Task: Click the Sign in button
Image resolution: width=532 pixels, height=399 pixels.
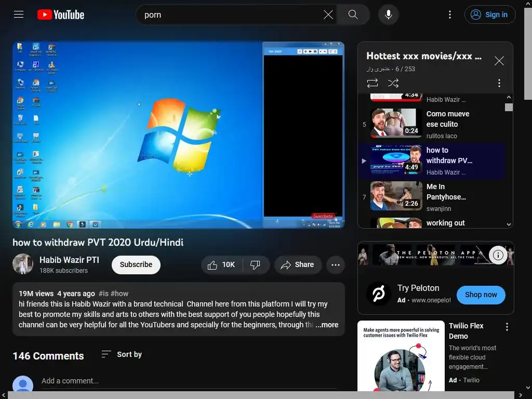Action: (x=490, y=15)
